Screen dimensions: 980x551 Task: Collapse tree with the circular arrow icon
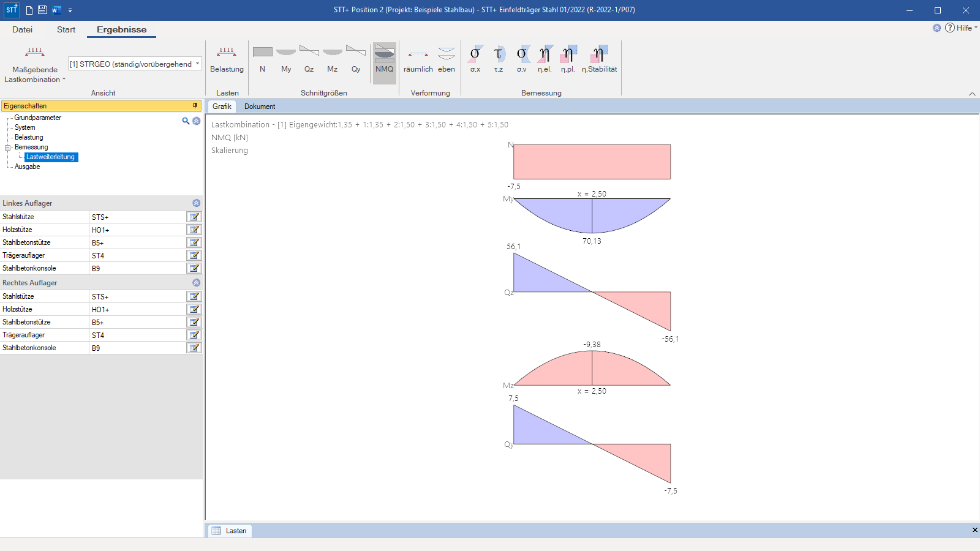point(197,121)
